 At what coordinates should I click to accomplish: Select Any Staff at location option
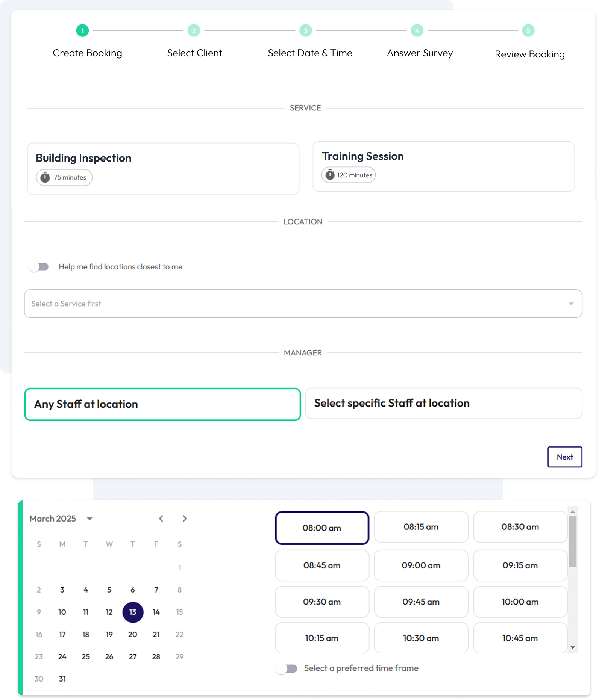pyautogui.click(x=162, y=404)
